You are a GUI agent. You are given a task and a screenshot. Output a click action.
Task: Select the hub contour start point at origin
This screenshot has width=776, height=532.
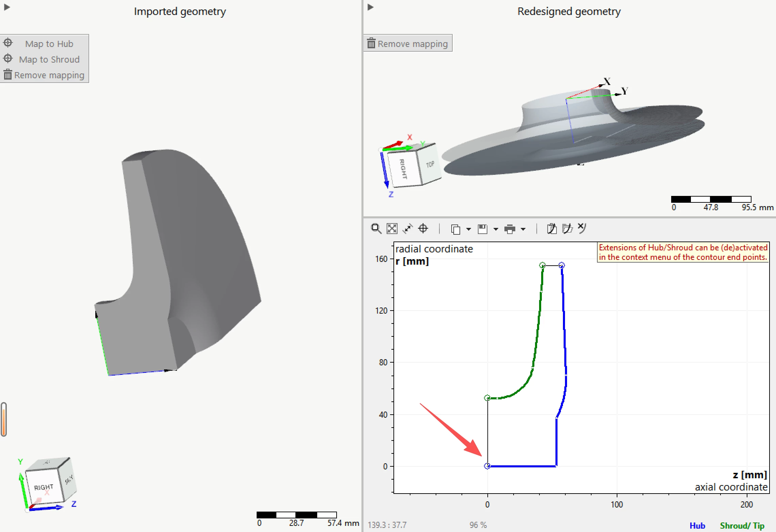click(487, 466)
